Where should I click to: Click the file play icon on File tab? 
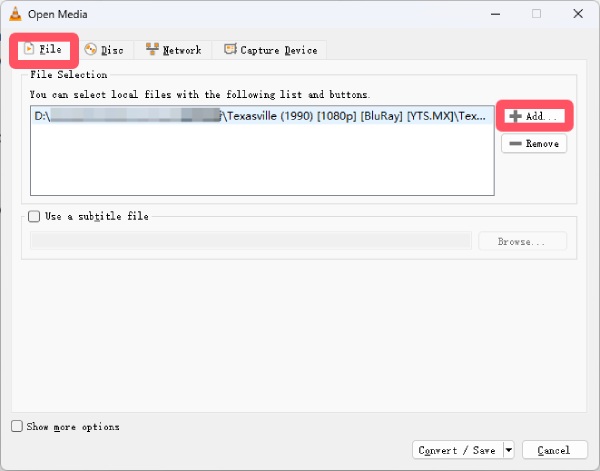click(29, 49)
